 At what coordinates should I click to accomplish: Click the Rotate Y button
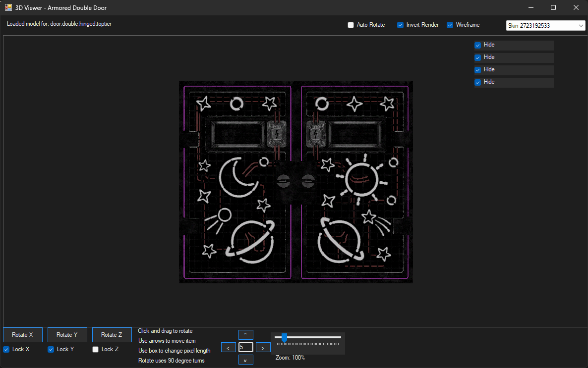(67, 335)
